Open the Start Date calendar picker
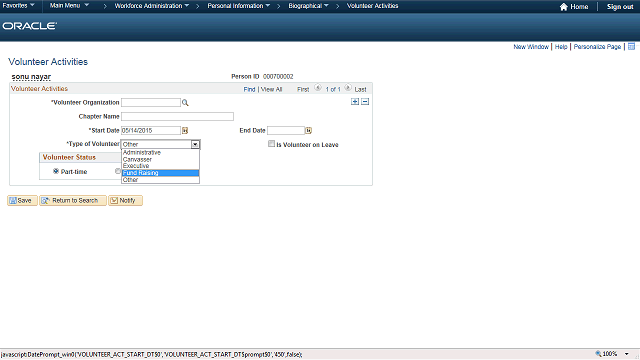This screenshot has width=640, height=360. point(185,131)
